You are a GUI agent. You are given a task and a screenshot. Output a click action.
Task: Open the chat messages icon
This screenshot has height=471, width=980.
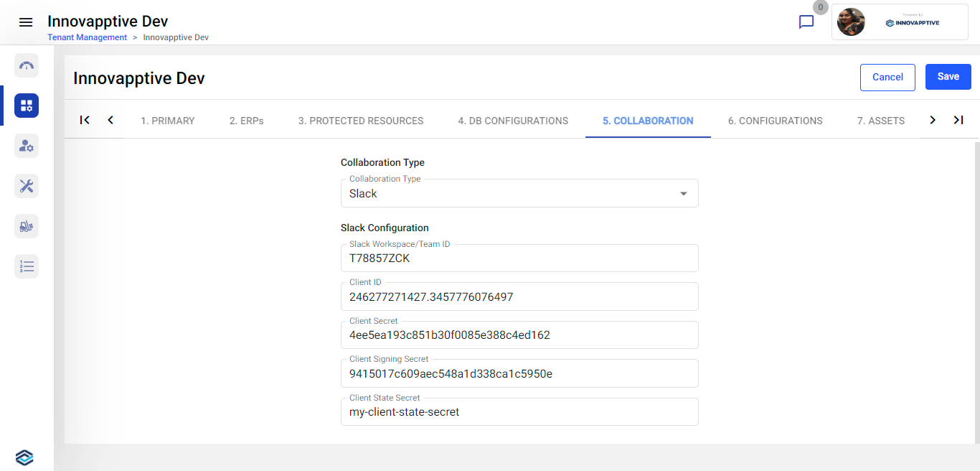[806, 22]
